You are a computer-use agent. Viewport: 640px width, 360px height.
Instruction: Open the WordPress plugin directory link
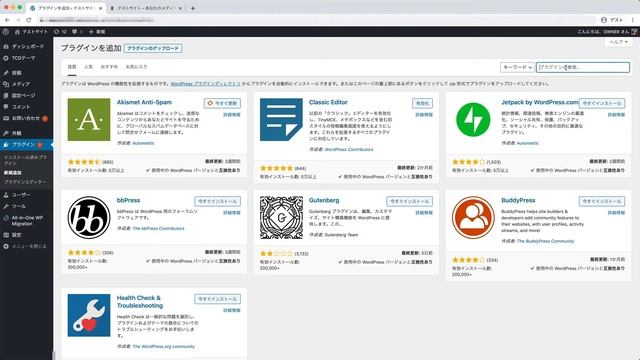pos(206,84)
